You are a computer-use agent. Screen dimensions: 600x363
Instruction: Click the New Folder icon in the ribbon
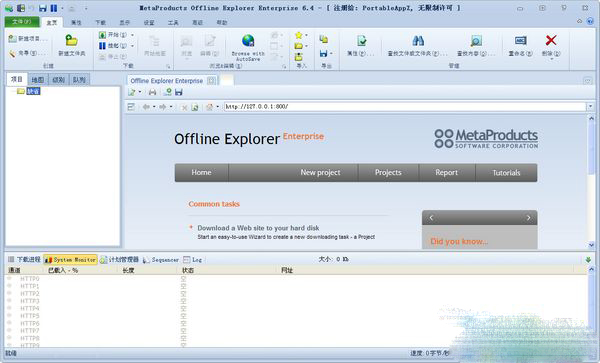point(71,41)
